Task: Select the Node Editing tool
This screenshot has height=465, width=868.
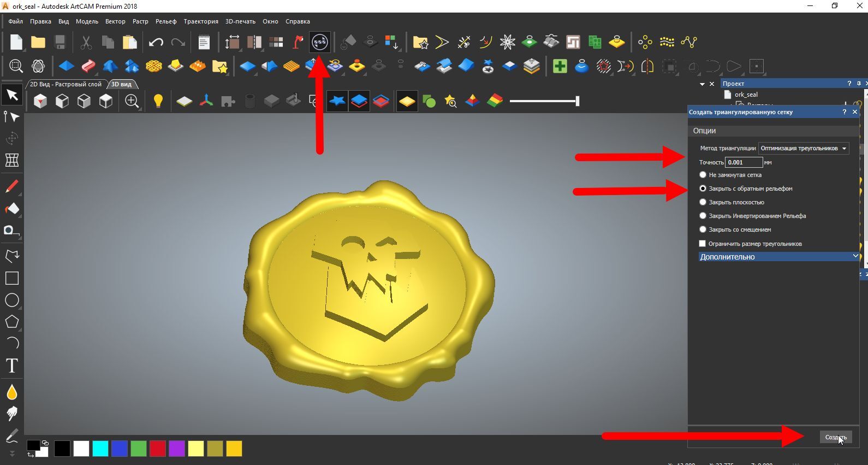Action: pos(12,117)
